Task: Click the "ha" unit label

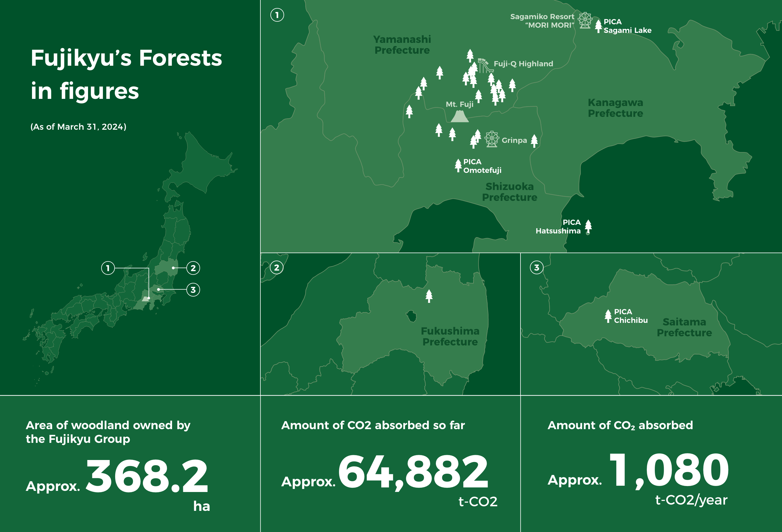Action: [x=202, y=506]
